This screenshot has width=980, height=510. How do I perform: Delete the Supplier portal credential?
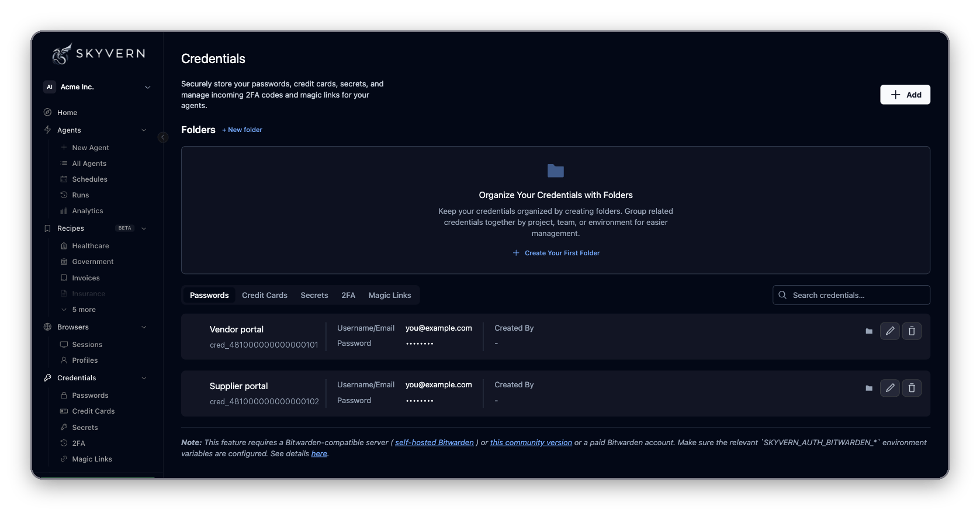(x=912, y=388)
